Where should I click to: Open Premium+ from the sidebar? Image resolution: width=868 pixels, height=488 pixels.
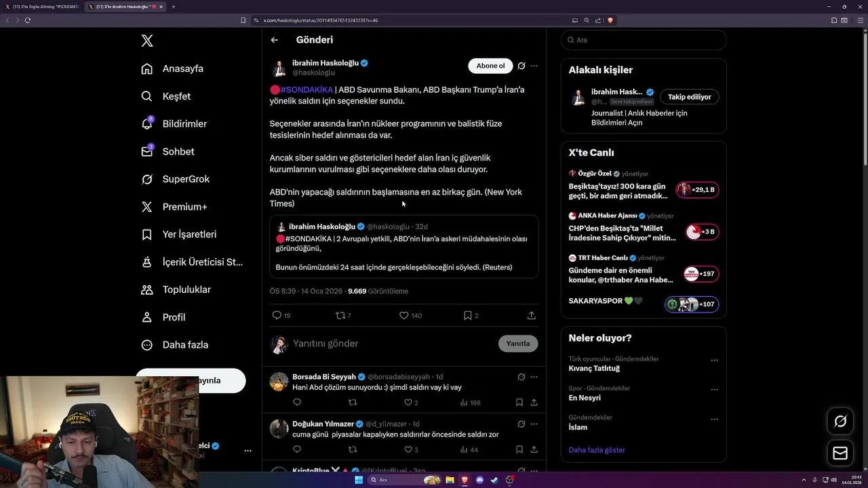tap(174, 207)
